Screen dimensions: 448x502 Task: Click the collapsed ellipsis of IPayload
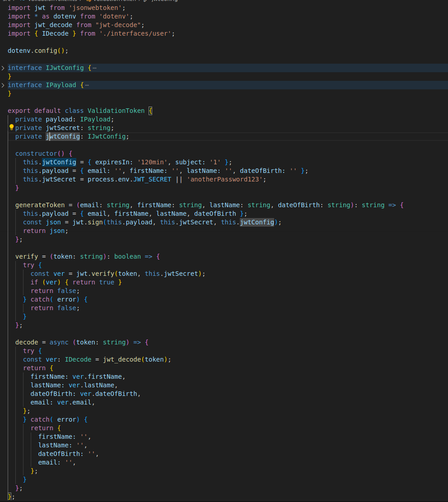[87, 84]
